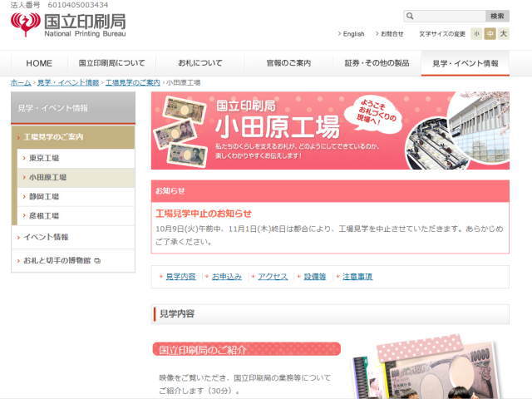Image resolution: width=532 pixels, height=399 pixels.
Task: Open the 証券・その他の製品 navigation tab
Action: [x=377, y=63]
